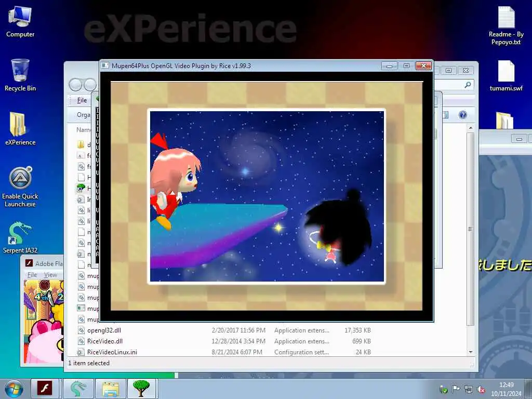Click Explorer scrollbar down arrow
Screen dimensions: 532x399
click(470, 352)
